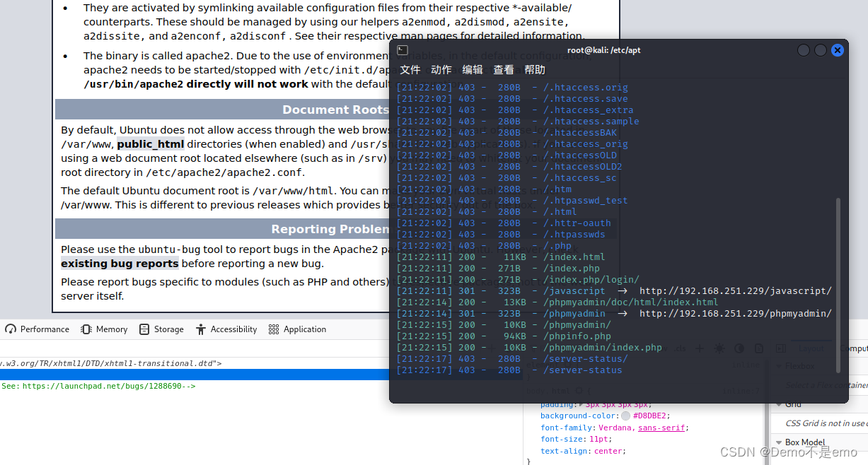The image size is (868, 465).
Task: Click the /.htaccessBAK result line
Action: (506, 133)
